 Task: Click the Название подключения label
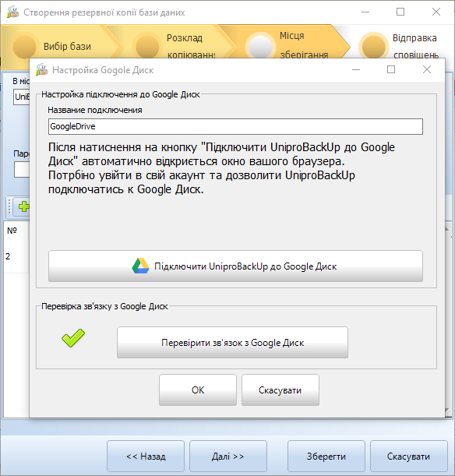point(95,110)
